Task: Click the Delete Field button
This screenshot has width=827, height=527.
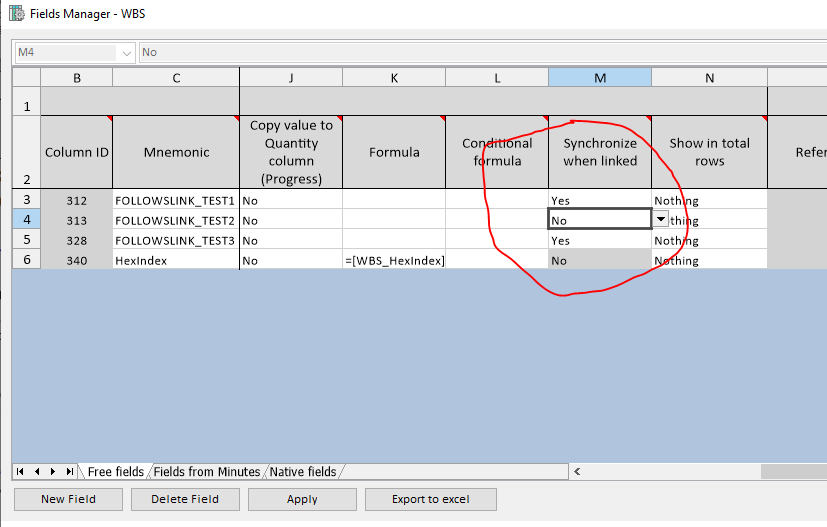Action: (x=185, y=499)
